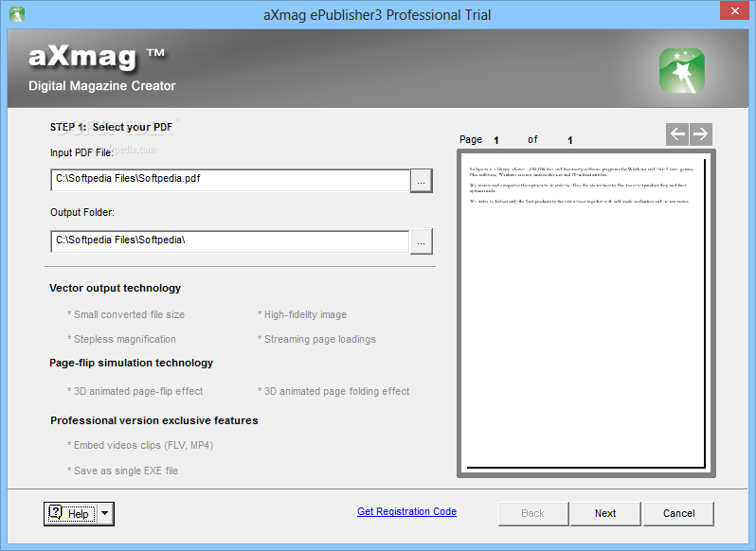Cancel the wizard

(x=679, y=513)
